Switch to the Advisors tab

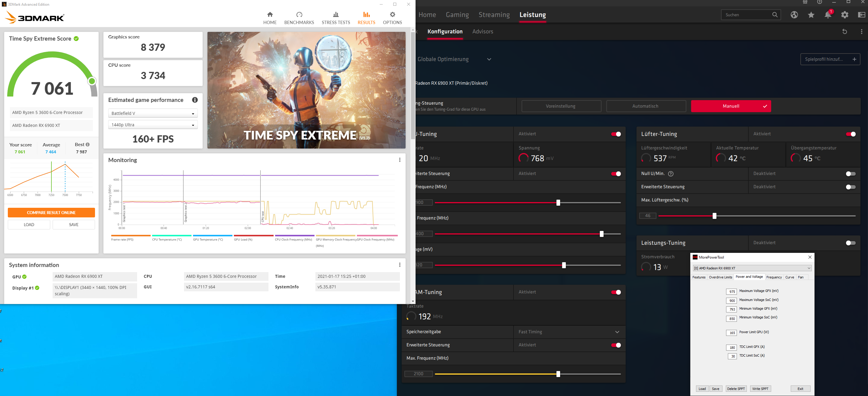coord(483,32)
